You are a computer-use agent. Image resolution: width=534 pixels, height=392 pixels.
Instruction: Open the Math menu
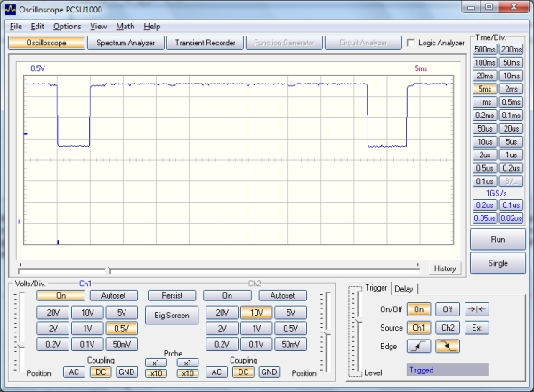click(125, 27)
